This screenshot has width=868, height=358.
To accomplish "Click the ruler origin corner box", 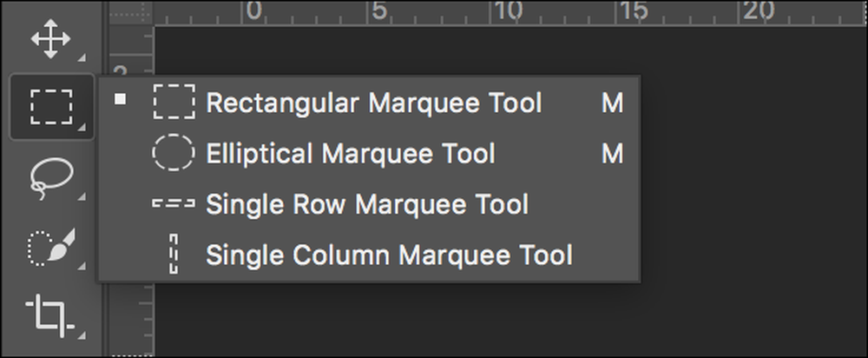I will 131,12.
